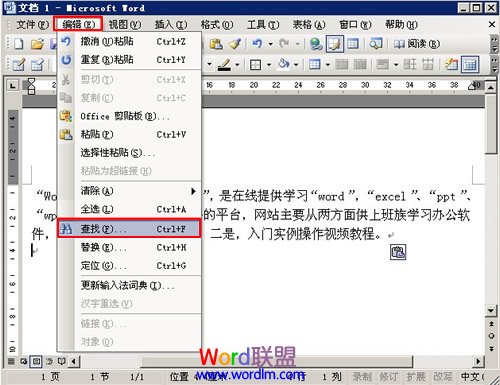Click Distribute Columns Evenly icon
Screen dimensions: 500x385
[428, 64]
